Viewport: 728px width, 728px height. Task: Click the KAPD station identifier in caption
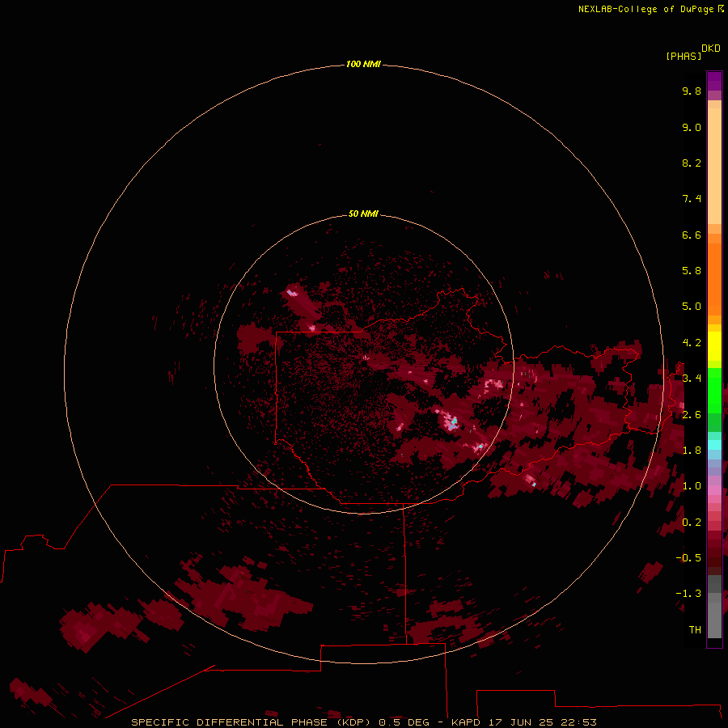(466, 722)
